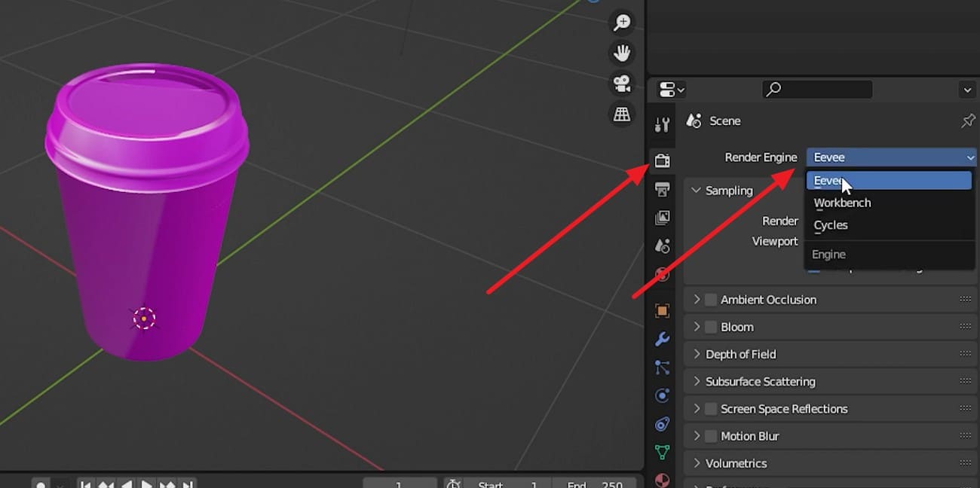Open the View Layer properties tab

click(x=662, y=218)
